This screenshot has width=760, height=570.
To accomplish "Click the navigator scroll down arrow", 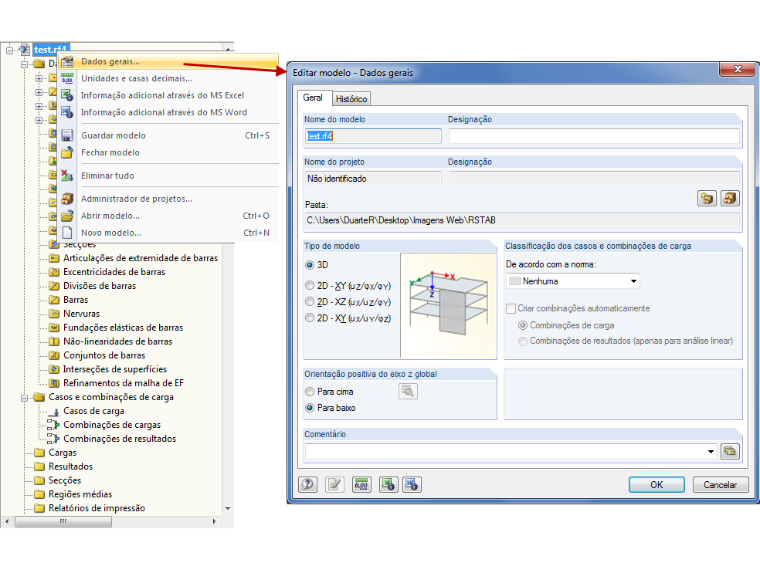I will pos(228,508).
